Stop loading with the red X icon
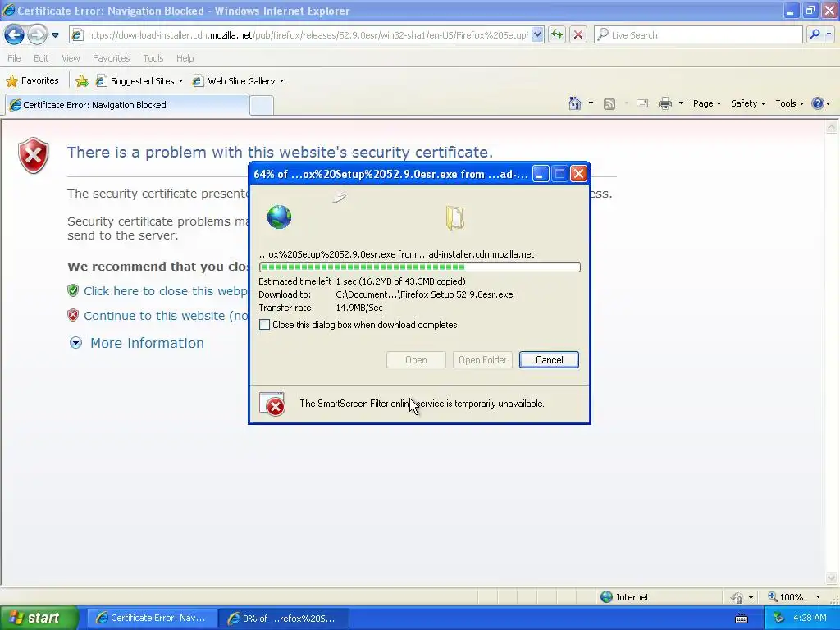Image resolution: width=840 pixels, height=630 pixels. click(578, 35)
